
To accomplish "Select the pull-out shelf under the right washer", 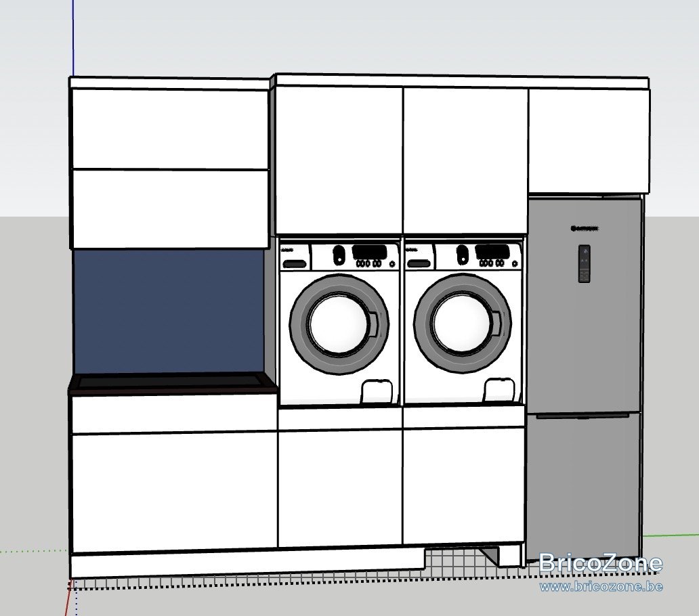I will coord(463,418).
